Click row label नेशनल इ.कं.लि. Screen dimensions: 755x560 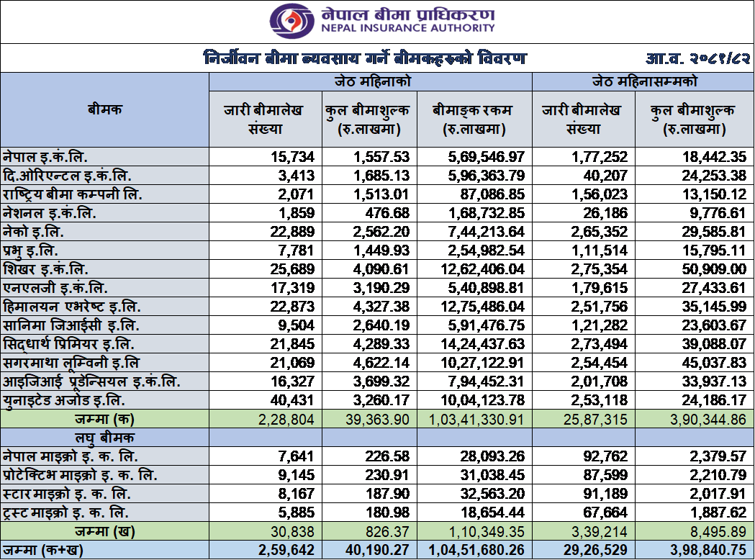[50, 213]
